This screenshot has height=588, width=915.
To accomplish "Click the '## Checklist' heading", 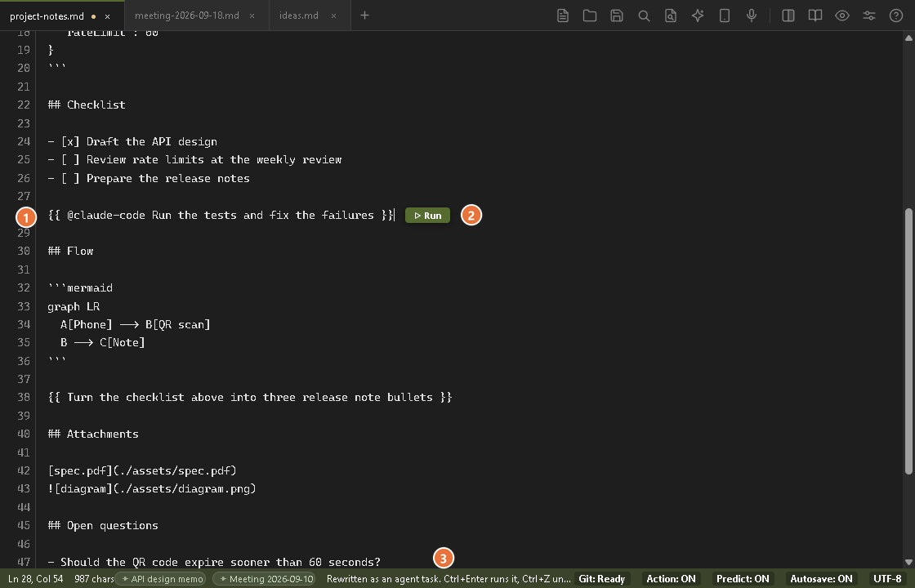I will click(x=87, y=105).
